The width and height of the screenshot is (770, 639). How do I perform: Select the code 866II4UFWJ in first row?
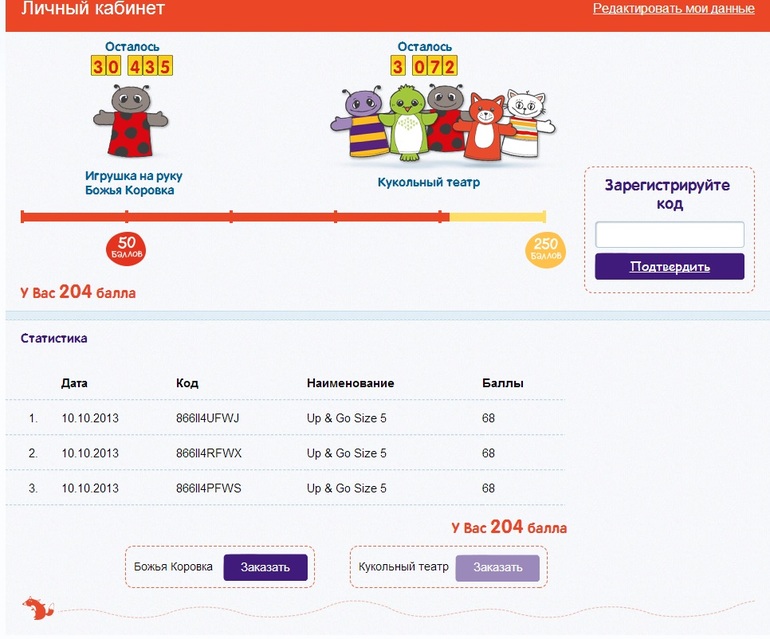click(208, 418)
